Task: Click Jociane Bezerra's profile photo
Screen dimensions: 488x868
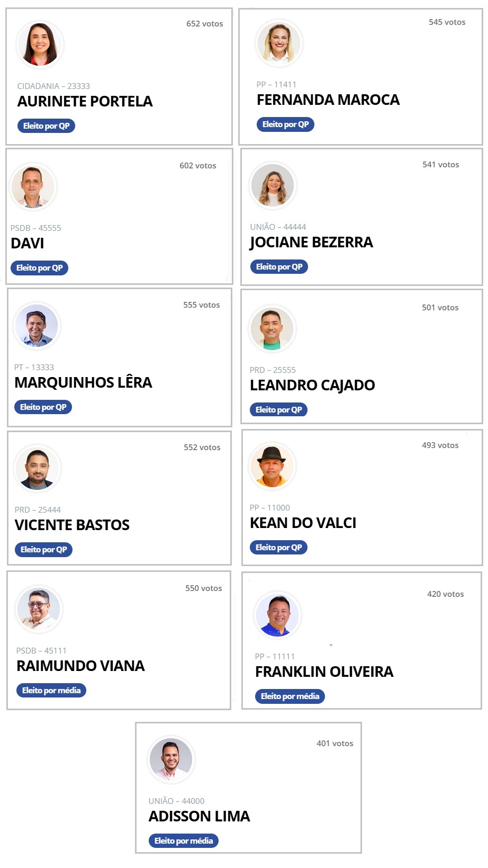Action: [x=273, y=185]
